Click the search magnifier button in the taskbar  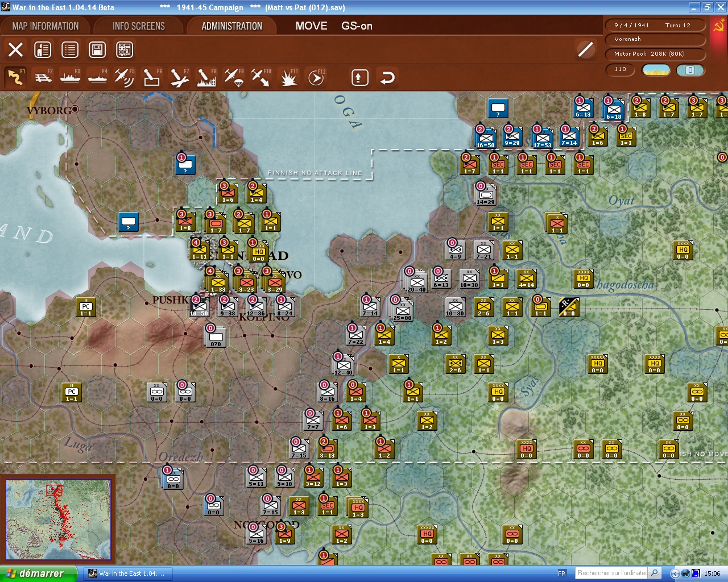tap(655, 573)
